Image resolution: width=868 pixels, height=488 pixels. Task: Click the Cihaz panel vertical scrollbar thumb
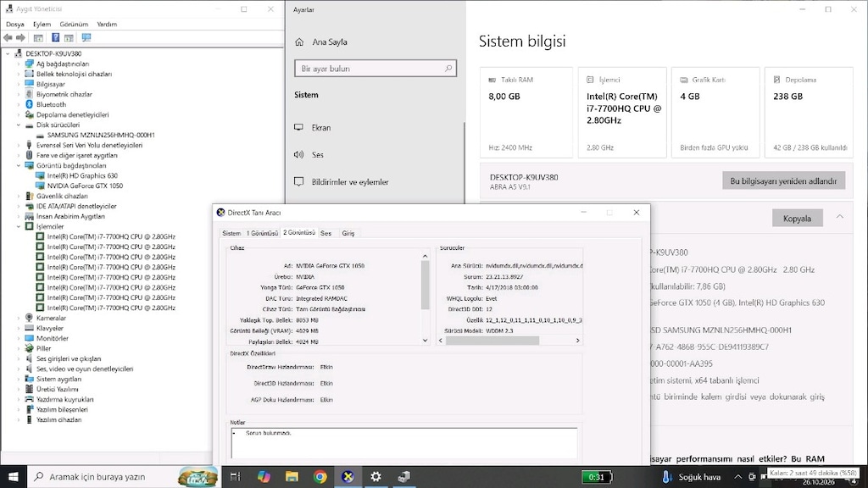[426, 285]
